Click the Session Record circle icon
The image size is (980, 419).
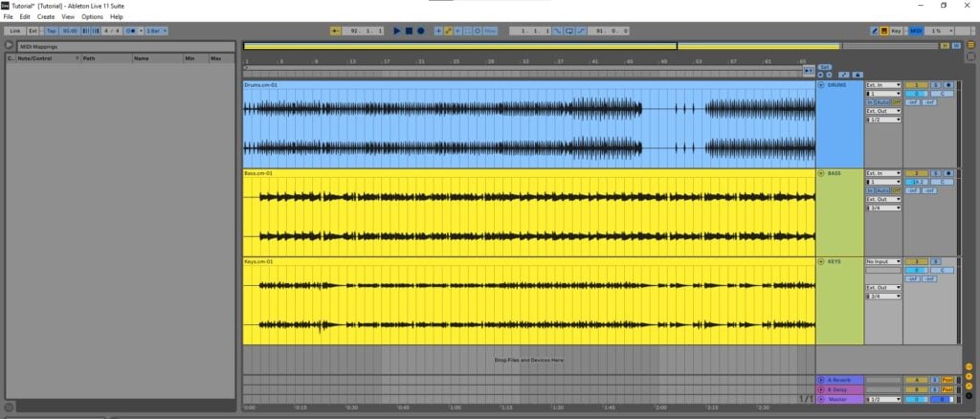click(478, 31)
